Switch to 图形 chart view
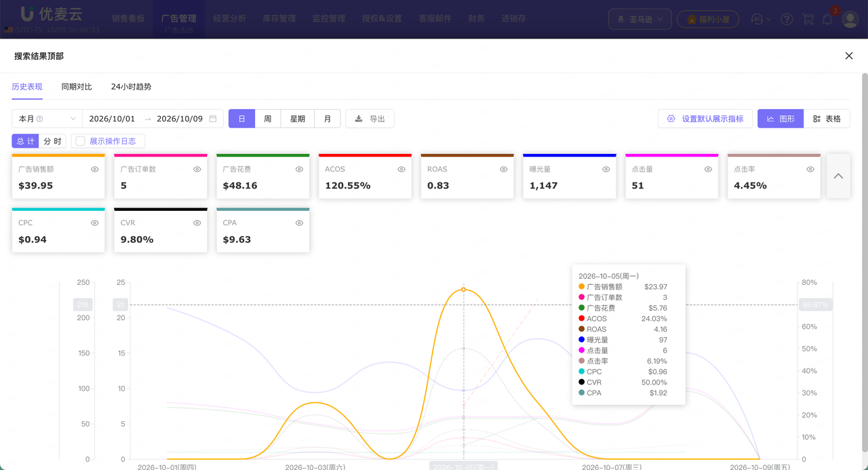Image resolution: width=868 pixels, height=470 pixels. pos(781,119)
